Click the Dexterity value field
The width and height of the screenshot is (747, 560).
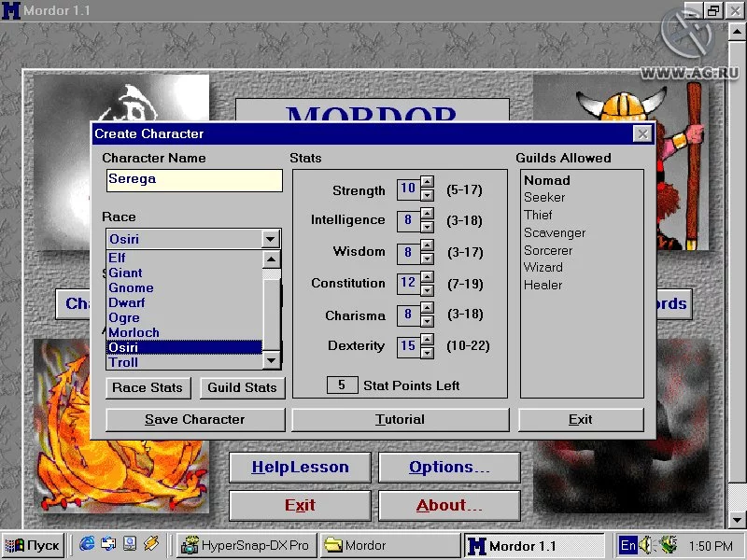coord(408,346)
